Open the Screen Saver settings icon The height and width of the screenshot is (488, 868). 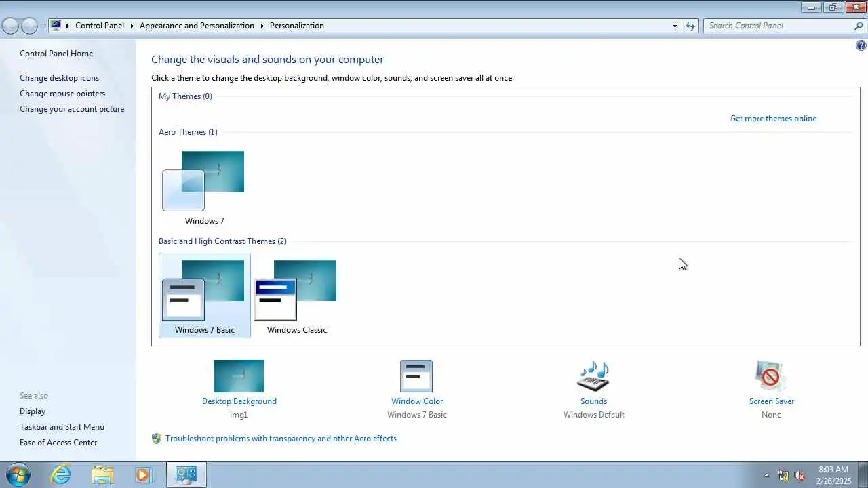(771, 376)
